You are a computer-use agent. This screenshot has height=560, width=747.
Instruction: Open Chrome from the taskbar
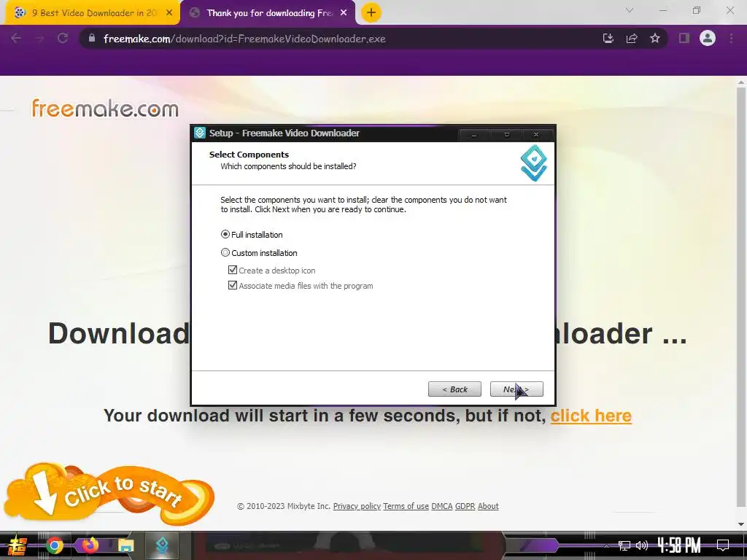[54, 545]
